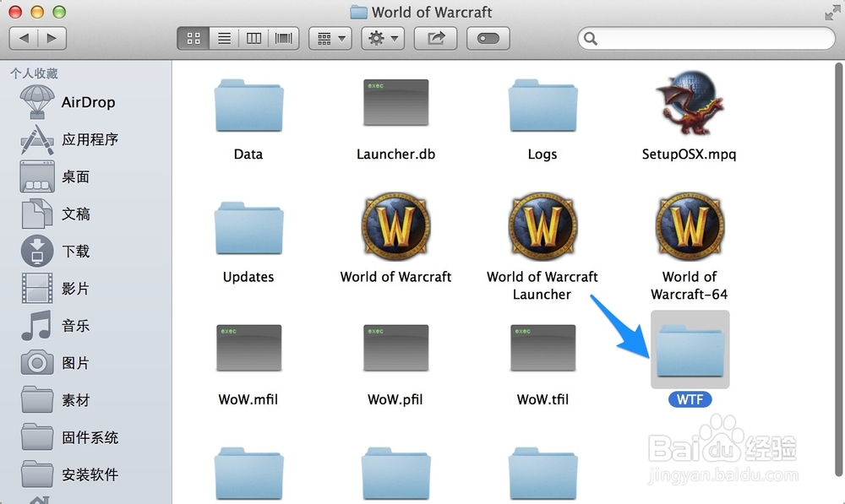Open 下载 in the sidebar
The image size is (845, 504).
54,251
